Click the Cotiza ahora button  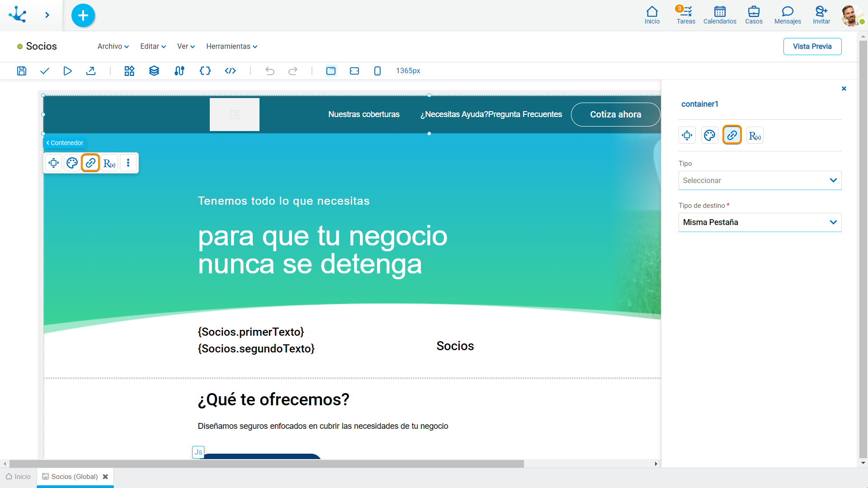616,114
